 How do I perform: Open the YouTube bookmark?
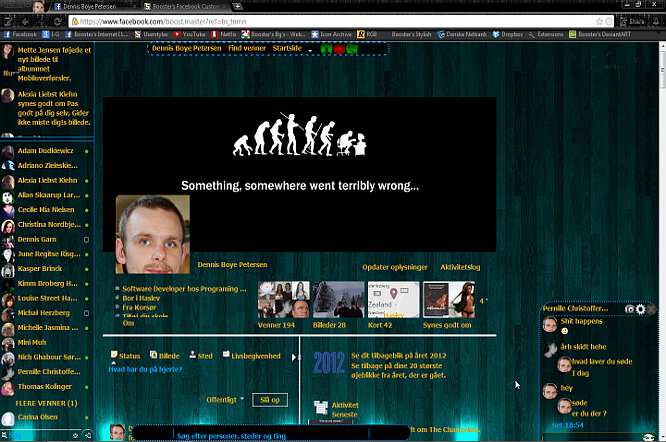[x=190, y=34]
